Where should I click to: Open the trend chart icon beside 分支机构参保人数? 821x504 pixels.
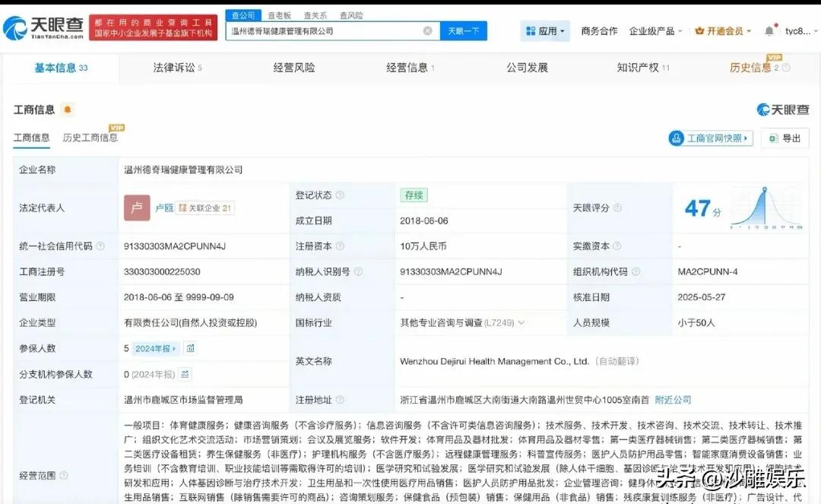coord(185,374)
